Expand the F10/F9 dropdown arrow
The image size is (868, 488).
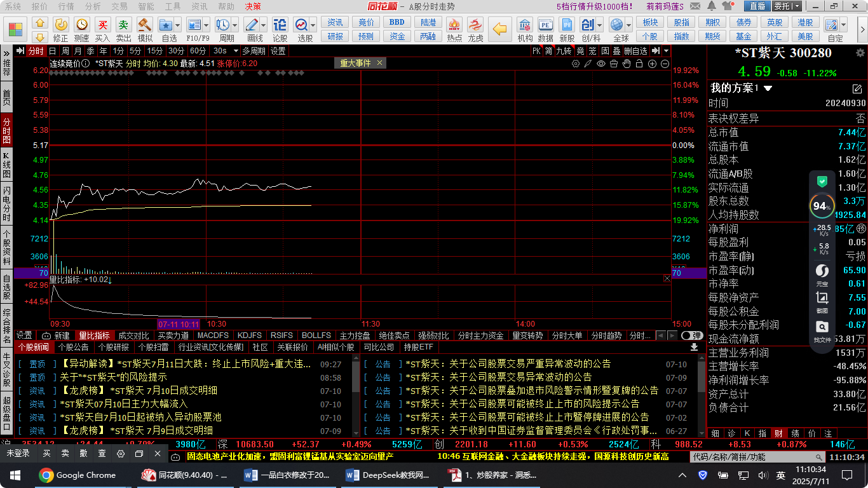(207, 25)
